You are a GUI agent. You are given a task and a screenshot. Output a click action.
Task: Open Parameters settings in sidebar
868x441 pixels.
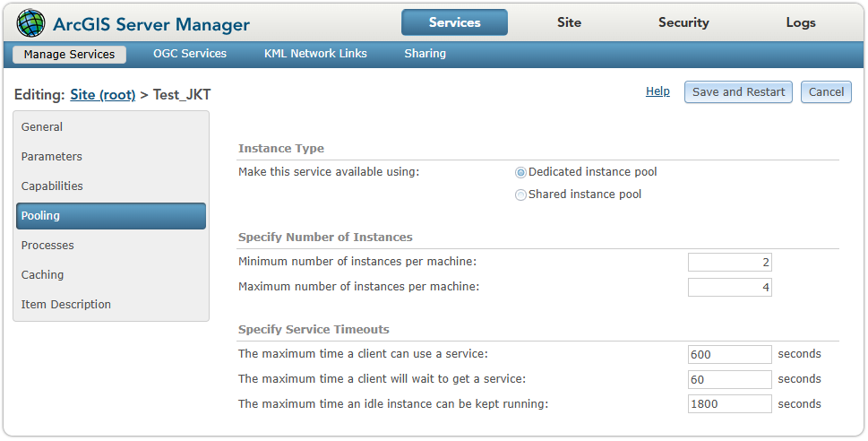click(111, 156)
